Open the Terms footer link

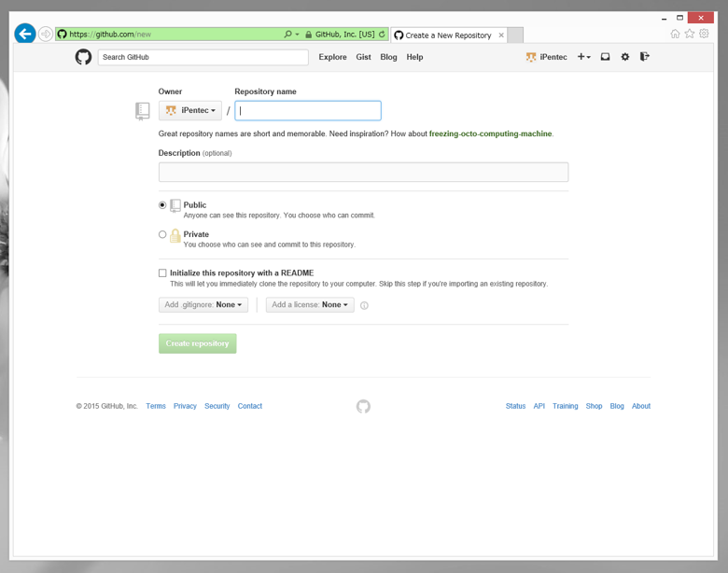point(156,406)
